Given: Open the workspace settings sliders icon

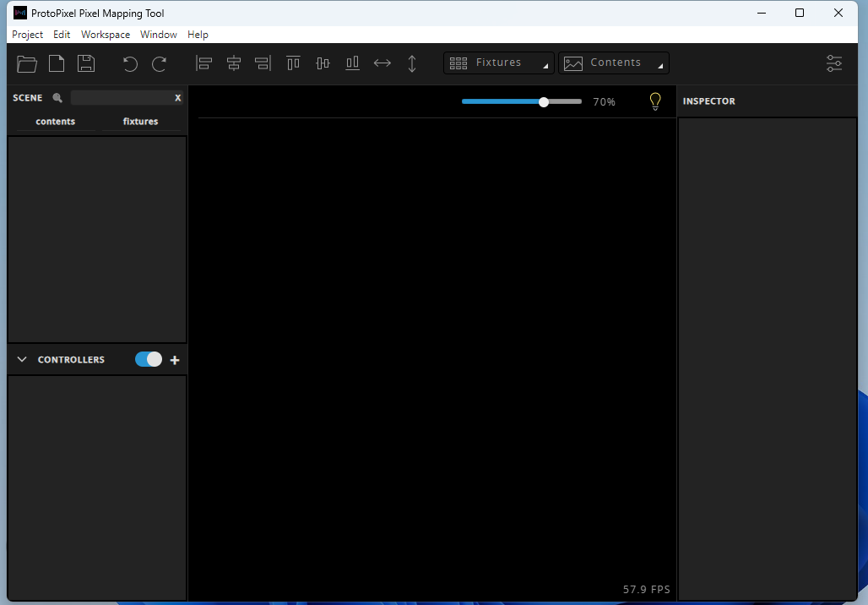Looking at the screenshot, I should pyautogui.click(x=834, y=63).
